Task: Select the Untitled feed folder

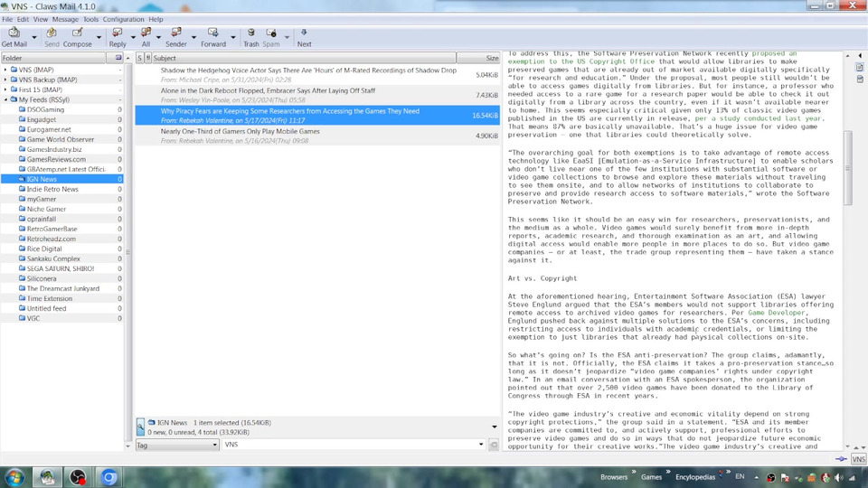Action: point(46,309)
